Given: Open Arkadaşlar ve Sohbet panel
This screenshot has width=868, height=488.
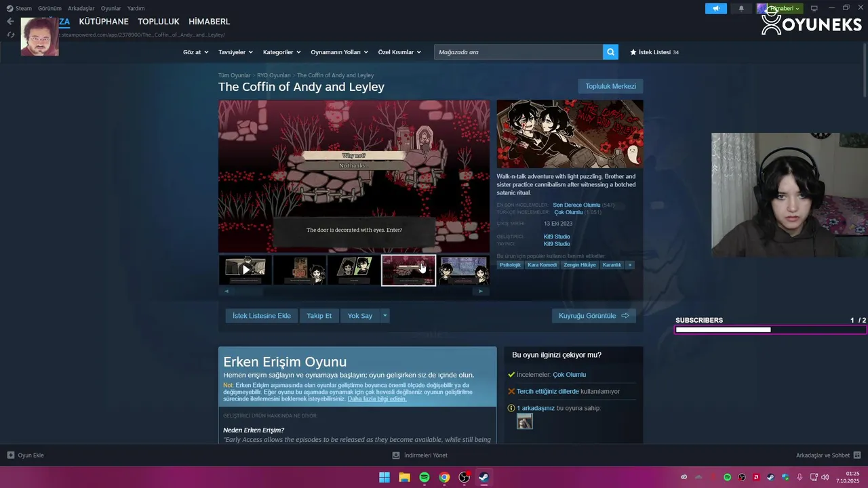Looking at the screenshot, I should [x=828, y=455].
